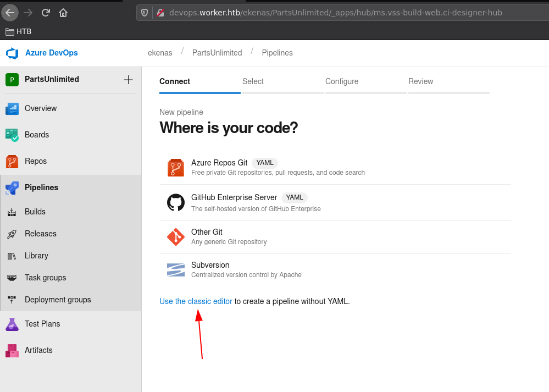549x392 pixels.
Task: Click the ekenas breadcrumb link
Action: (160, 53)
